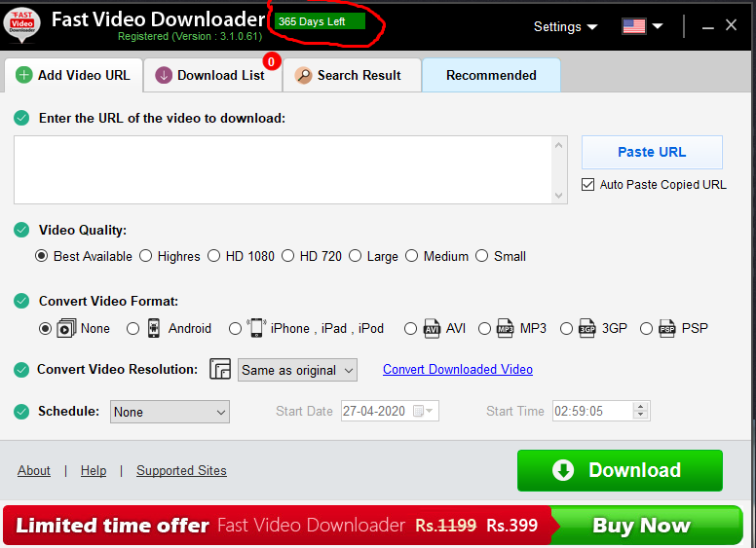Open the Same as original resolution dropdown

point(297,370)
